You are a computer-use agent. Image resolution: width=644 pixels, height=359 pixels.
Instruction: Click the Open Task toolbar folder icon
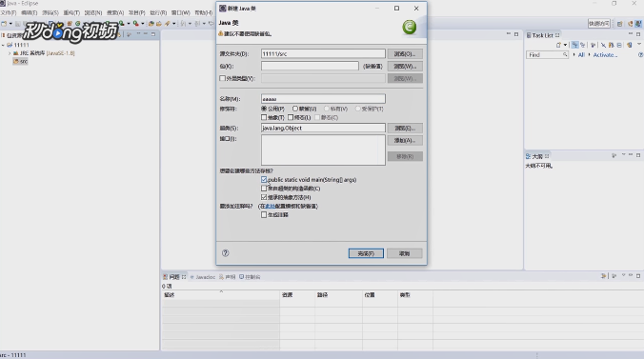point(159,24)
